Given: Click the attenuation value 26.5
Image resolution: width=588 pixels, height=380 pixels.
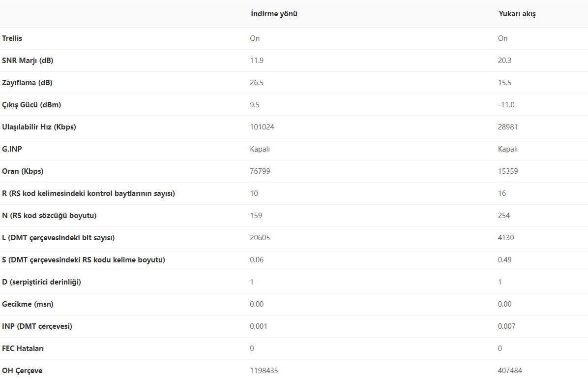Looking at the screenshot, I should pos(257,83).
